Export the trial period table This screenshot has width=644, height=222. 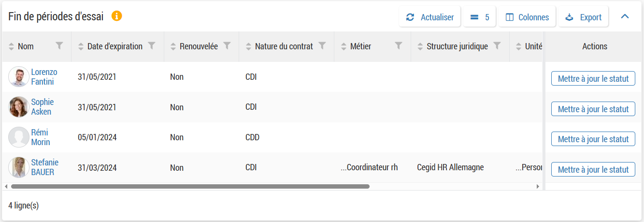(x=583, y=17)
